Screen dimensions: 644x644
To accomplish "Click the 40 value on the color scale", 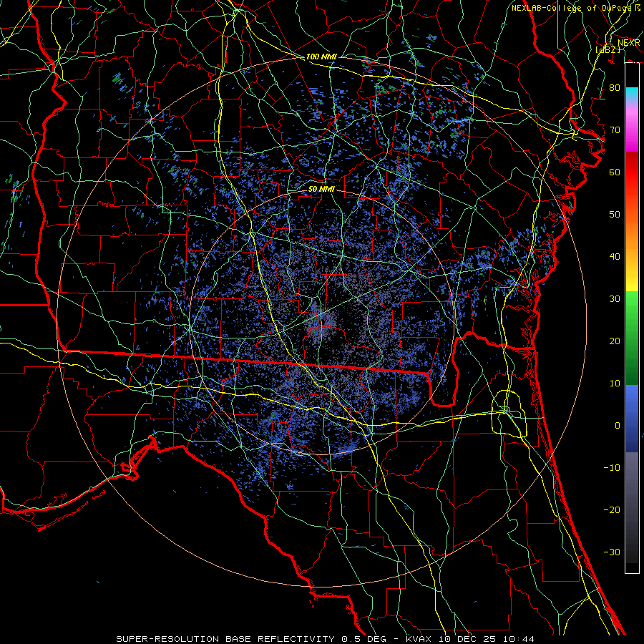I will (x=615, y=257).
